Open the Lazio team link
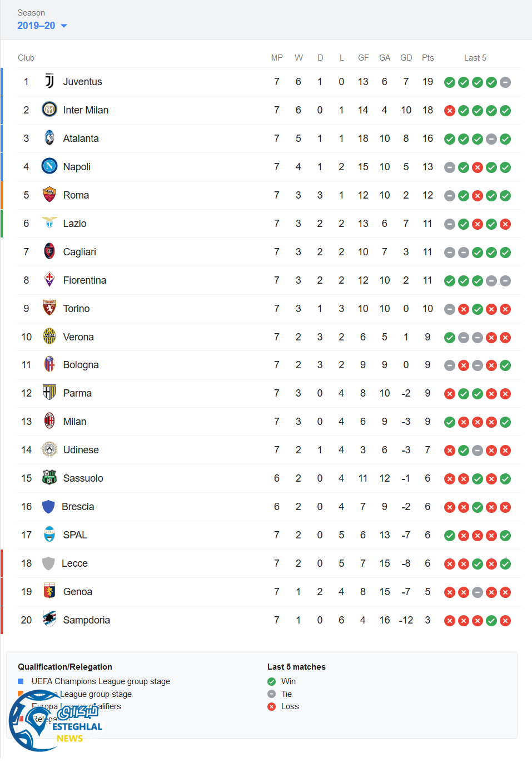Image resolution: width=532 pixels, height=767 pixels. (74, 224)
